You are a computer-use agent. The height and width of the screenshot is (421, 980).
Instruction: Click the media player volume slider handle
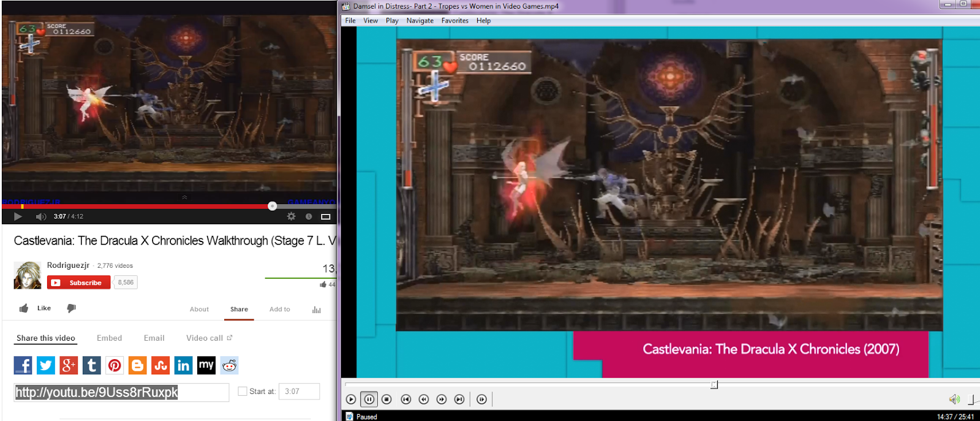pos(973,400)
